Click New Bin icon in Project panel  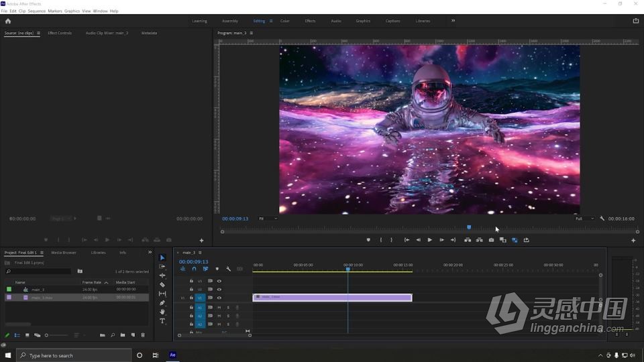[x=123, y=335]
